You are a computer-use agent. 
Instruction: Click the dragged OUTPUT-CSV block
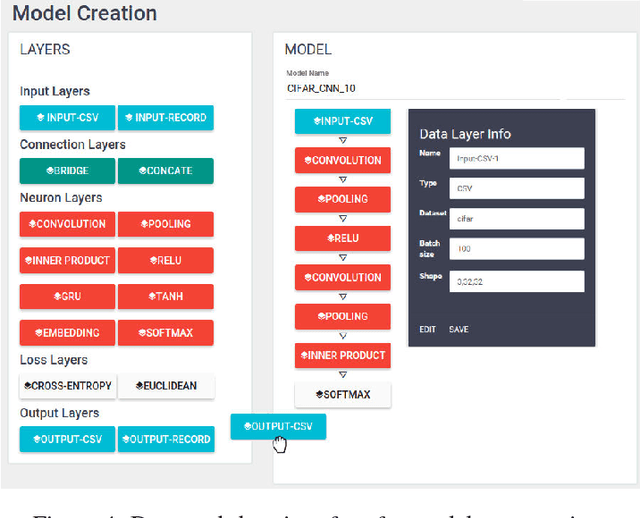[278, 427]
